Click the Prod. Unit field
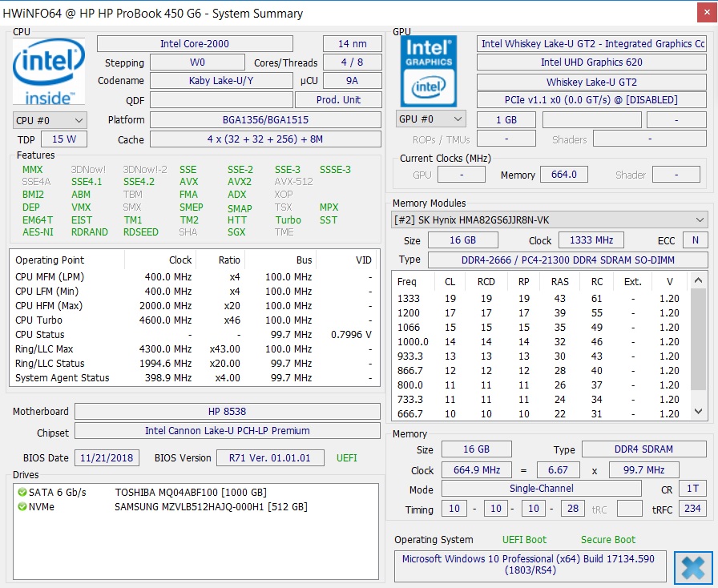Screen dimensions: 718x588 coord(338,100)
